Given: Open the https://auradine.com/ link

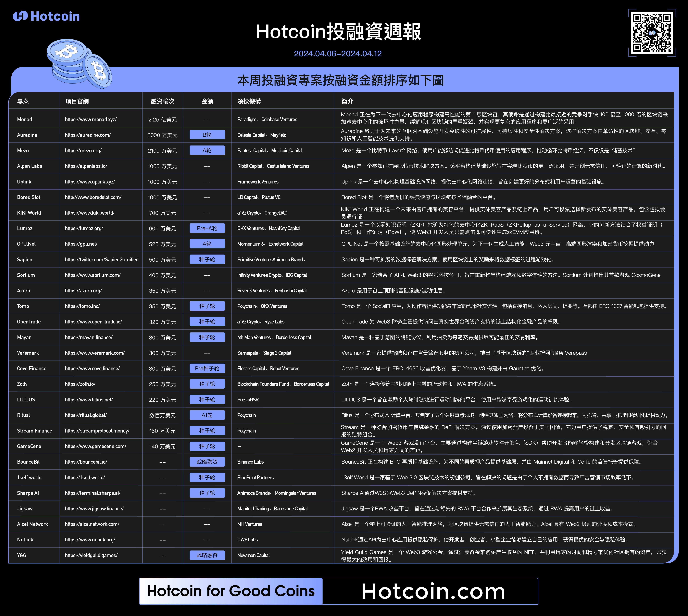Looking at the screenshot, I should click(x=88, y=135).
